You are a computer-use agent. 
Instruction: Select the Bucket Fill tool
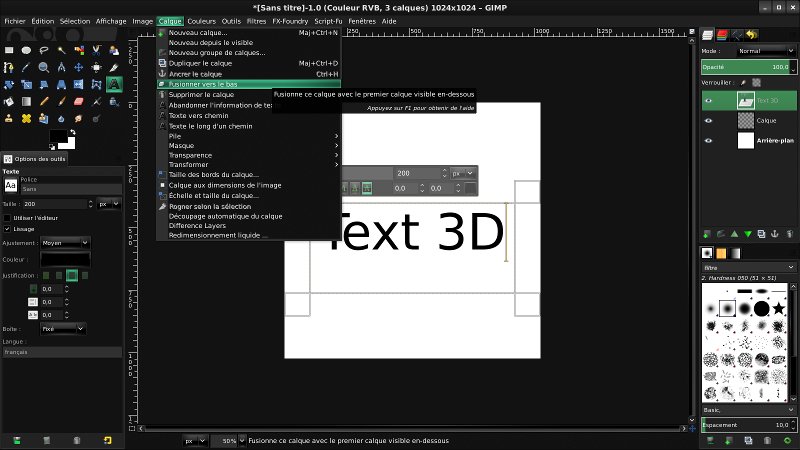(9, 102)
